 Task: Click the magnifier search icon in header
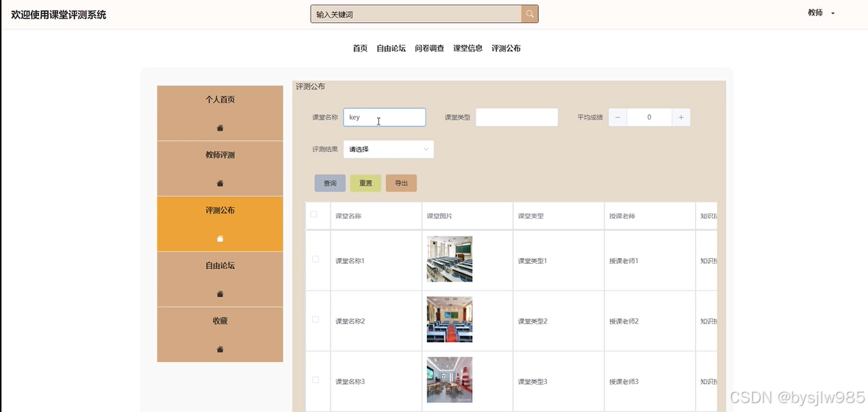click(530, 15)
